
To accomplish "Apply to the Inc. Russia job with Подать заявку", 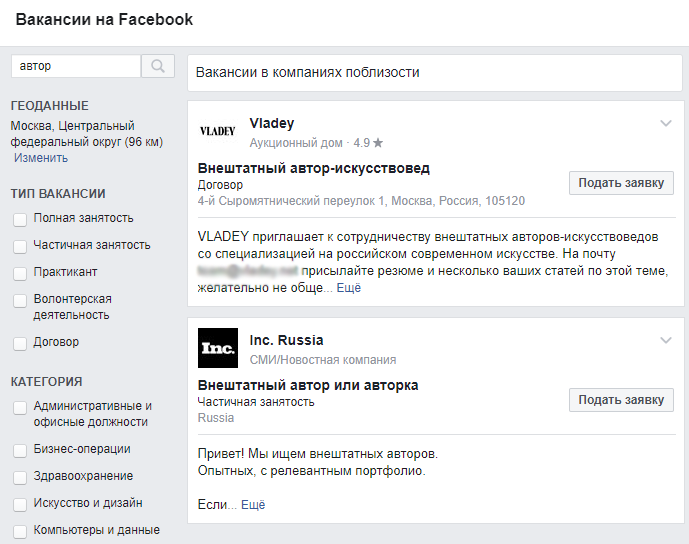I will click(621, 400).
